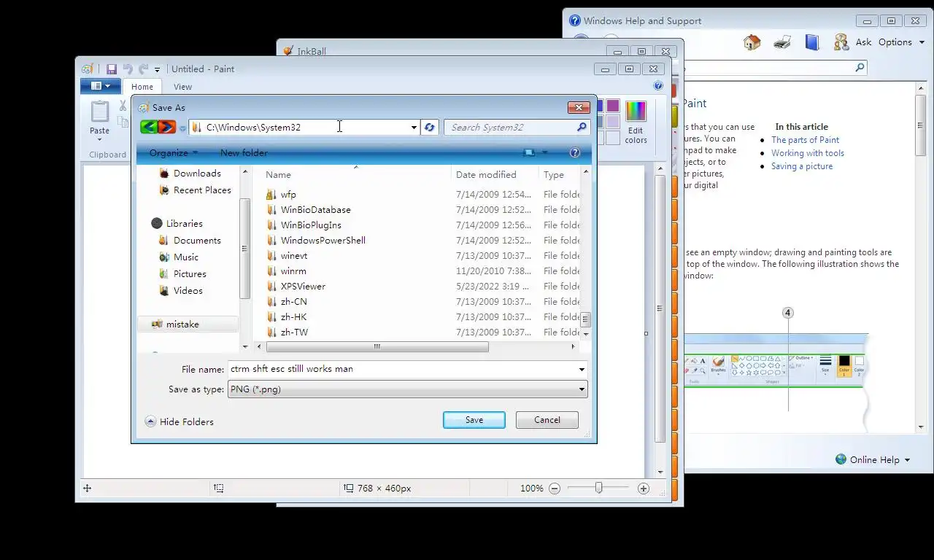
Task: Click the Cancel button
Action: (x=547, y=420)
